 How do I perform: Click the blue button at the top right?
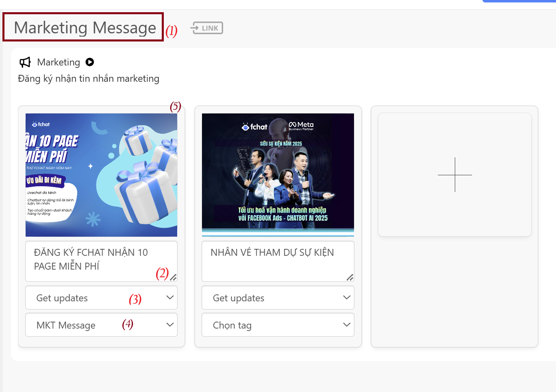pyautogui.click(x=519, y=1)
